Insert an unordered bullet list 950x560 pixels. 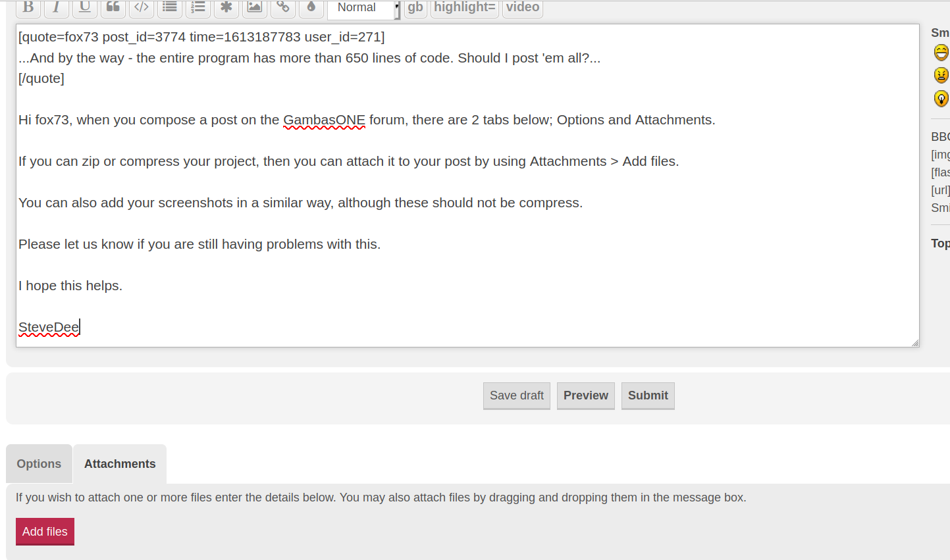click(170, 8)
